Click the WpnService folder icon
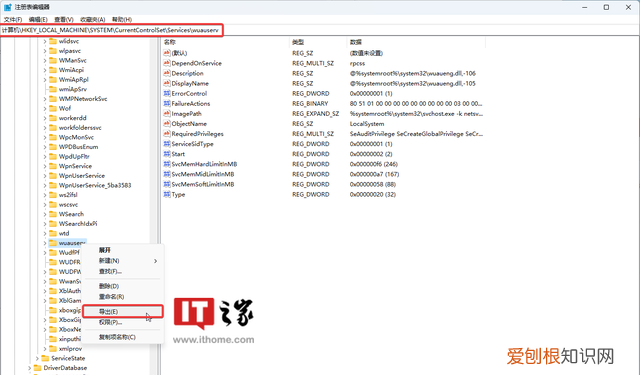Viewport: 640px width, 375px height. coord(53,166)
